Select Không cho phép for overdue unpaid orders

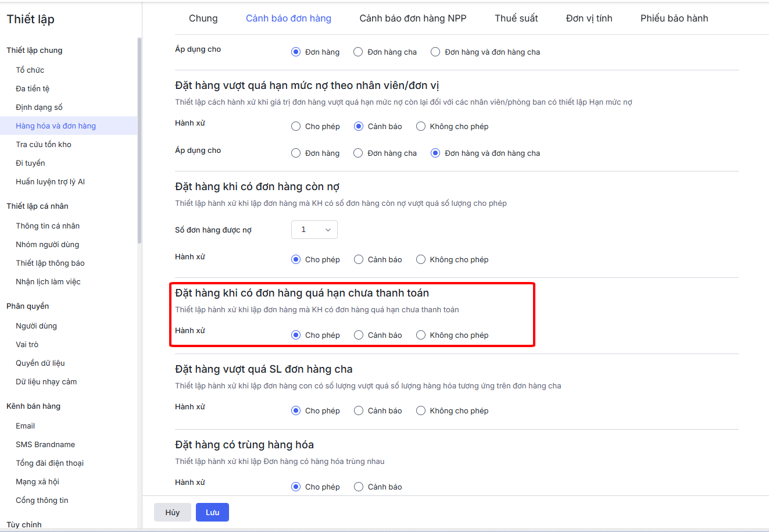[x=421, y=335]
